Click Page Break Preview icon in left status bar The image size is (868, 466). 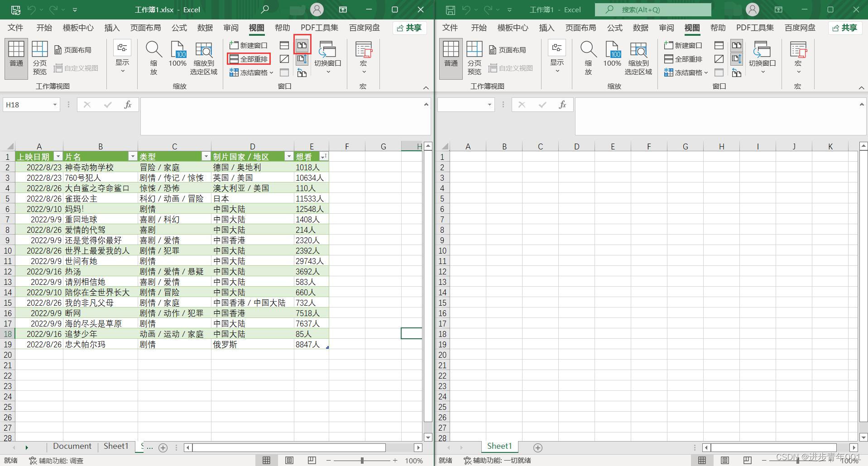[x=312, y=460]
